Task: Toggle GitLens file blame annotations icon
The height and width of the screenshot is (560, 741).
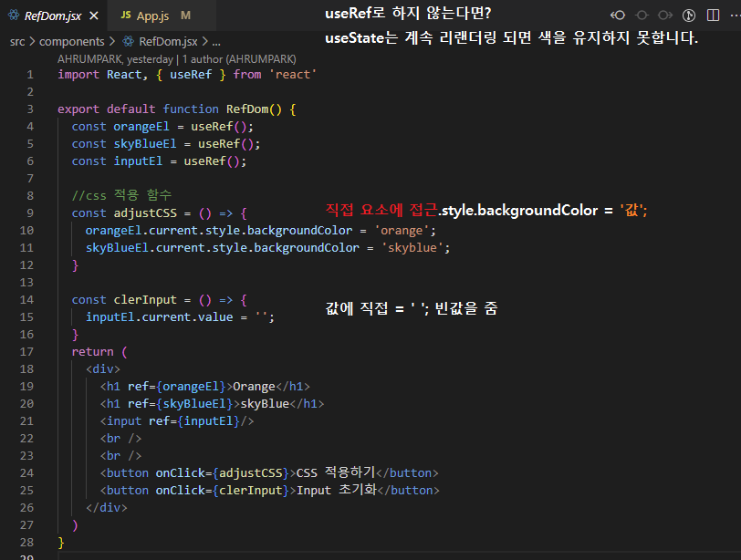Action: (689, 16)
